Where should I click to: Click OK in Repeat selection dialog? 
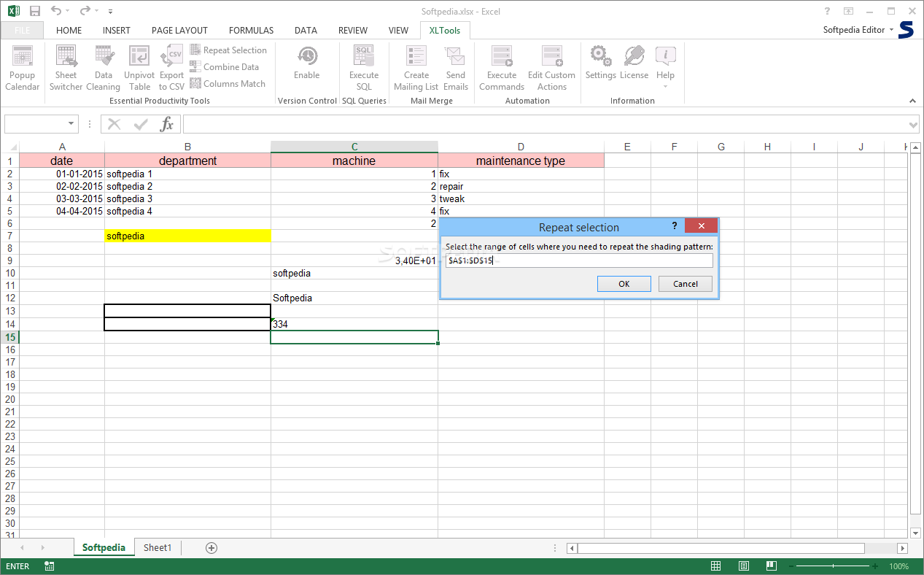tap(624, 284)
